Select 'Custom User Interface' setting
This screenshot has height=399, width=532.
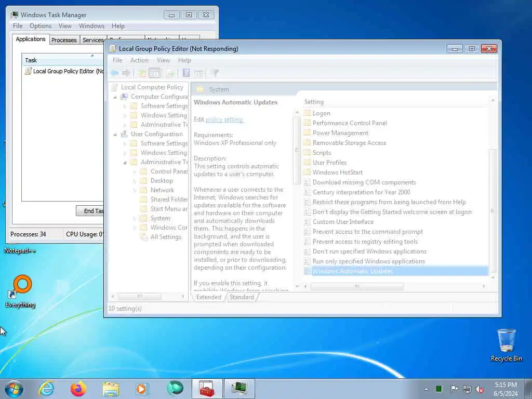click(x=343, y=222)
